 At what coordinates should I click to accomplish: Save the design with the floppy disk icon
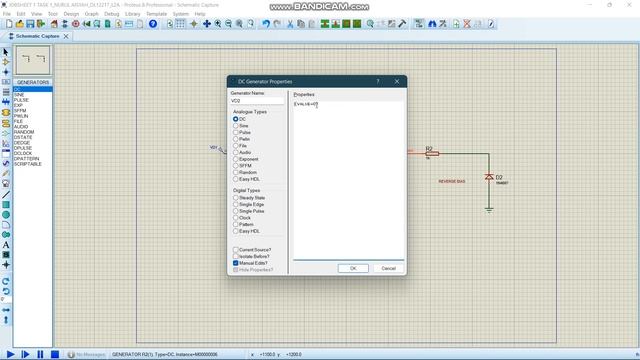pos(30,24)
